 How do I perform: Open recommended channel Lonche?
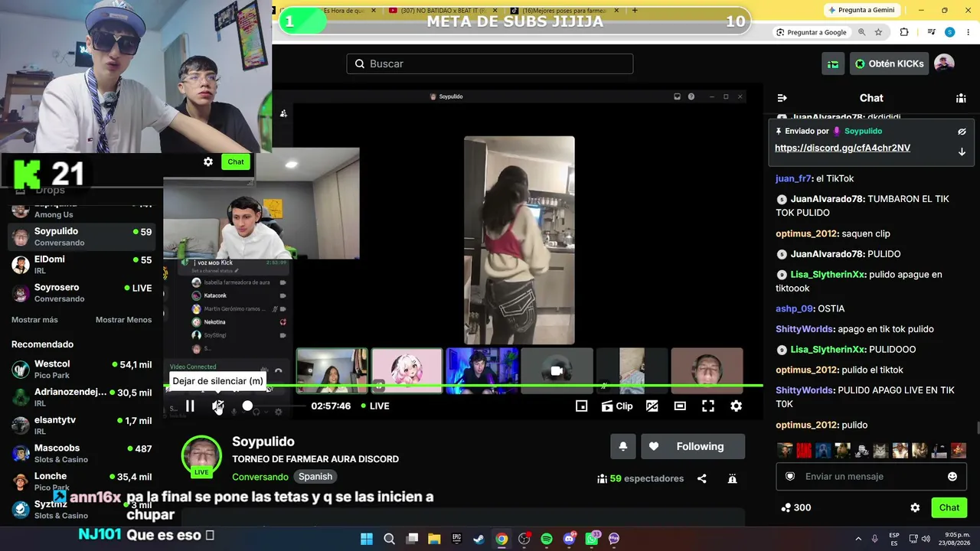(82, 481)
